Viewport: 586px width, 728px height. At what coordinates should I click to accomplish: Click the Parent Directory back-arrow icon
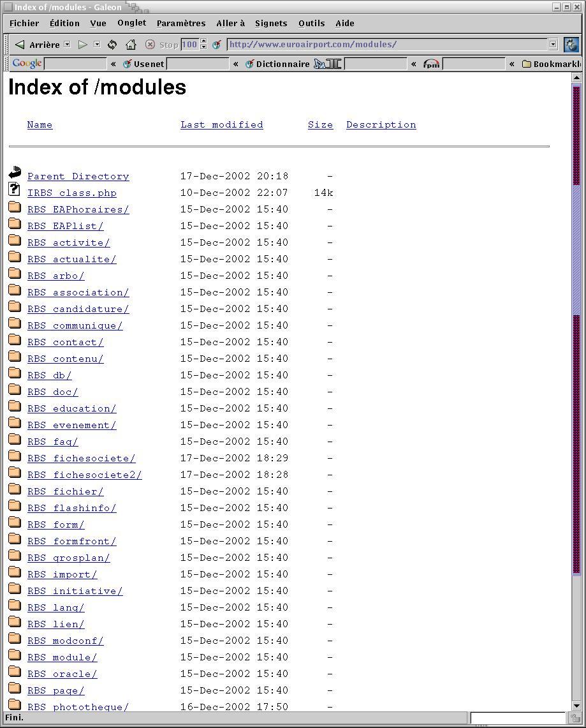tap(15, 173)
